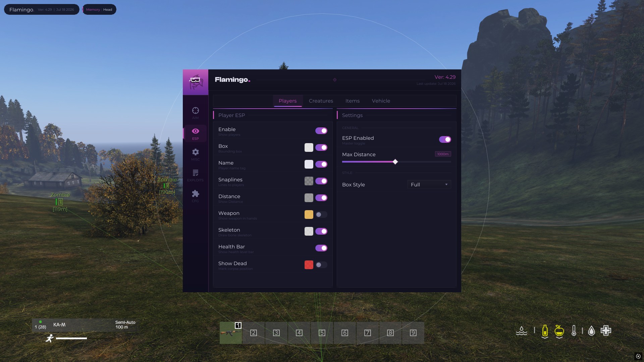This screenshot has width=644, height=362.
Task: Click the '1 (28)' ammo count in HUD
Action: click(x=40, y=327)
